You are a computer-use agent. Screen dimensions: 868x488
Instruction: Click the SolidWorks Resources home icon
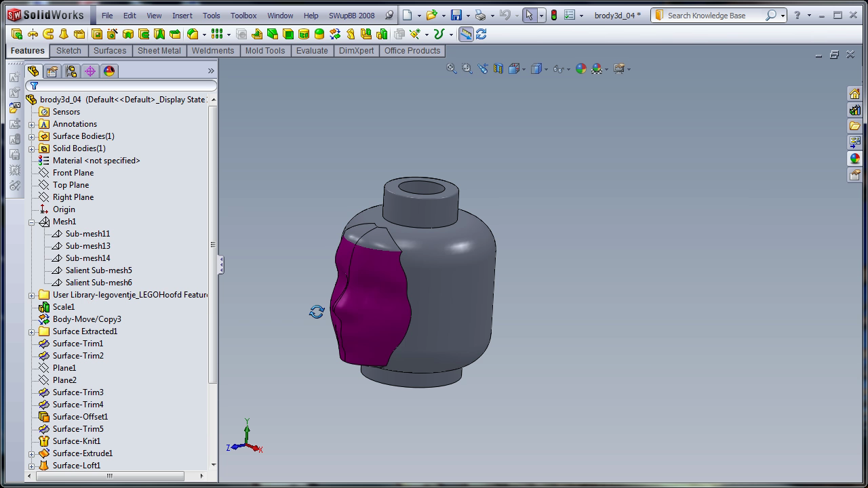(x=854, y=94)
